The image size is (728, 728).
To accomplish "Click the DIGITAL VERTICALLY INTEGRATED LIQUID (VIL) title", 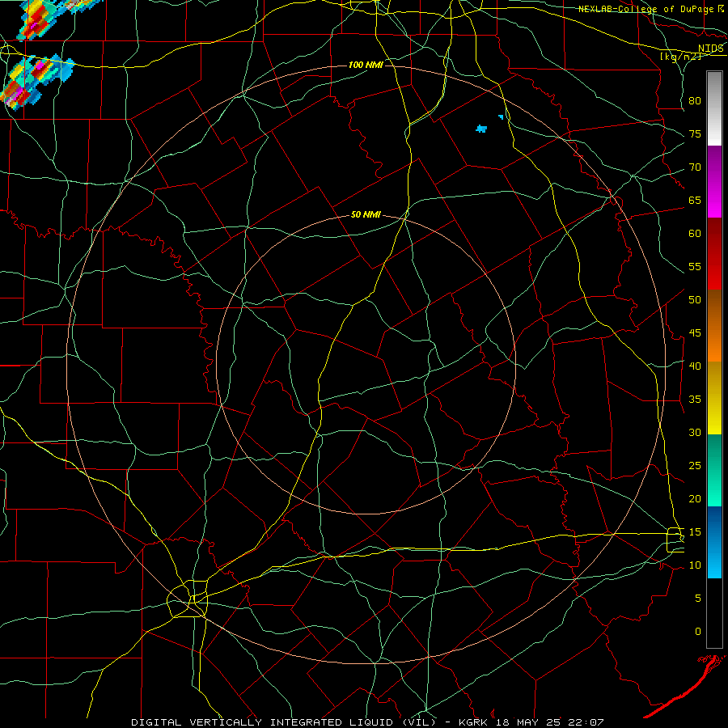I will [x=285, y=722].
